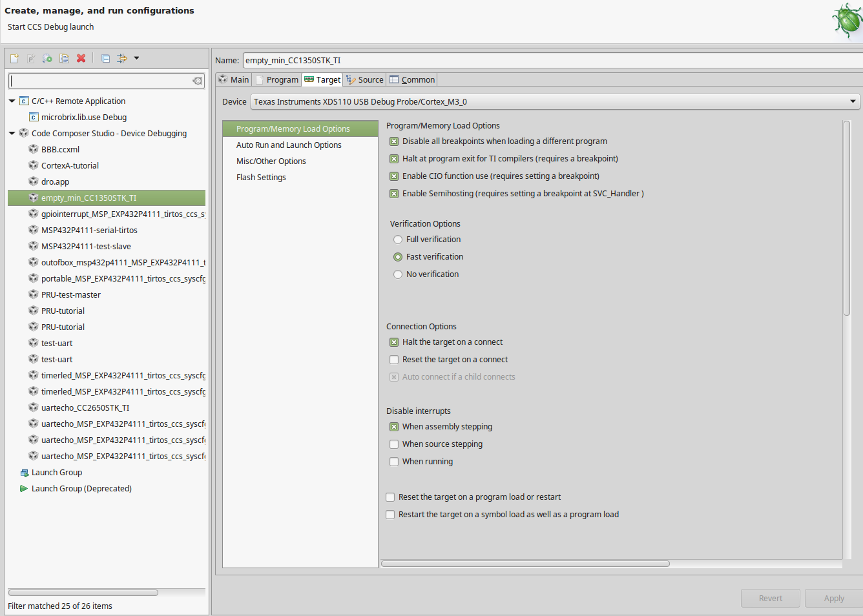Image resolution: width=863 pixels, height=616 pixels.
Task: Collapse the C/C++ Remote Application tree node
Action: pyautogui.click(x=12, y=101)
